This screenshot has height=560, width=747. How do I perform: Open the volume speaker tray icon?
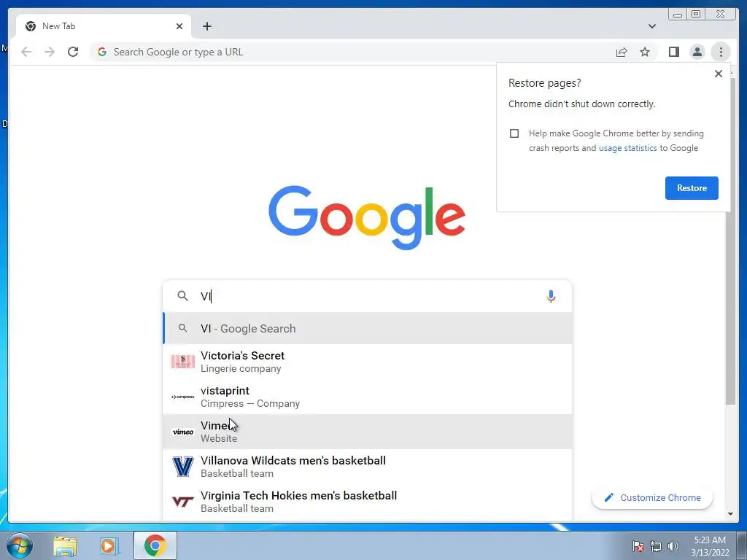click(673, 546)
